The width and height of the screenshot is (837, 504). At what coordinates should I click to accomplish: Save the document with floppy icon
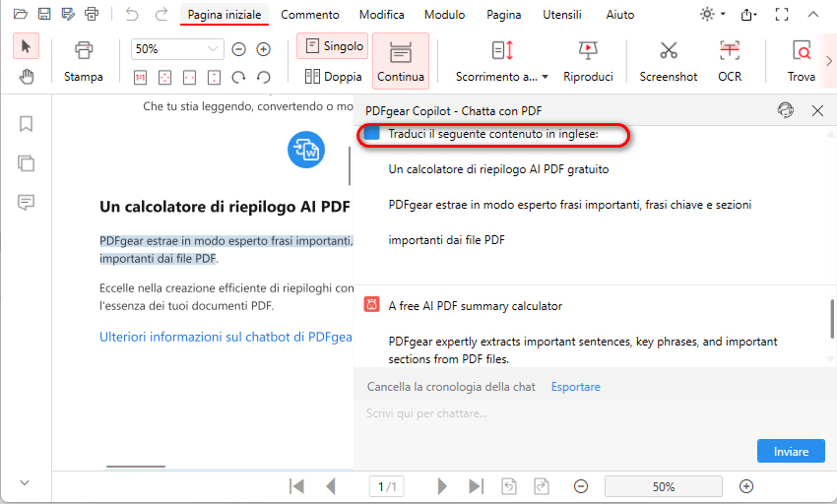(44, 14)
